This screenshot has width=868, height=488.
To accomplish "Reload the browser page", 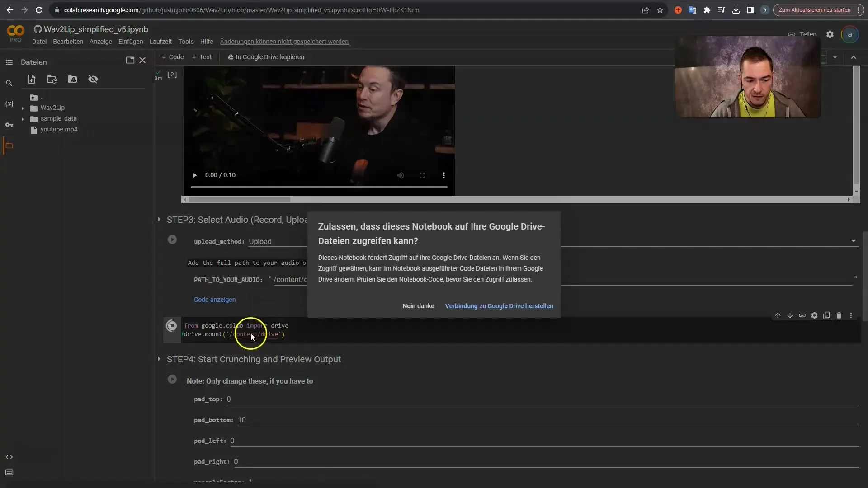I will coord(39,10).
